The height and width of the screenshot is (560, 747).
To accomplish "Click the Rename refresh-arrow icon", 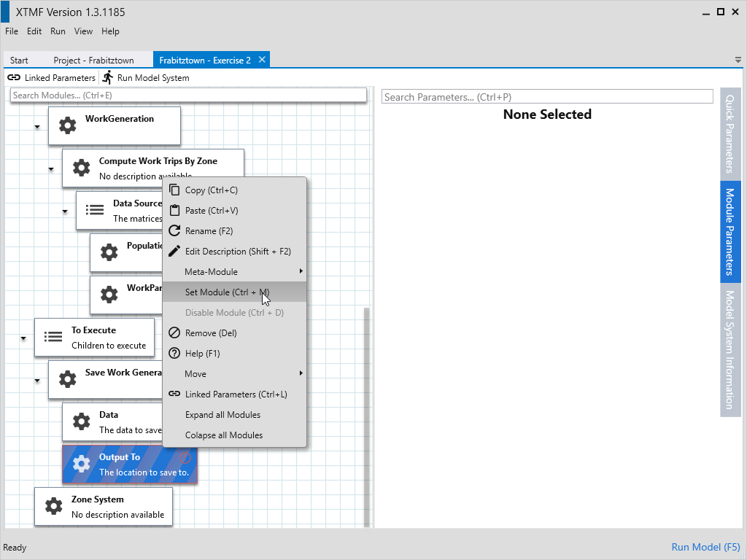I will (174, 231).
